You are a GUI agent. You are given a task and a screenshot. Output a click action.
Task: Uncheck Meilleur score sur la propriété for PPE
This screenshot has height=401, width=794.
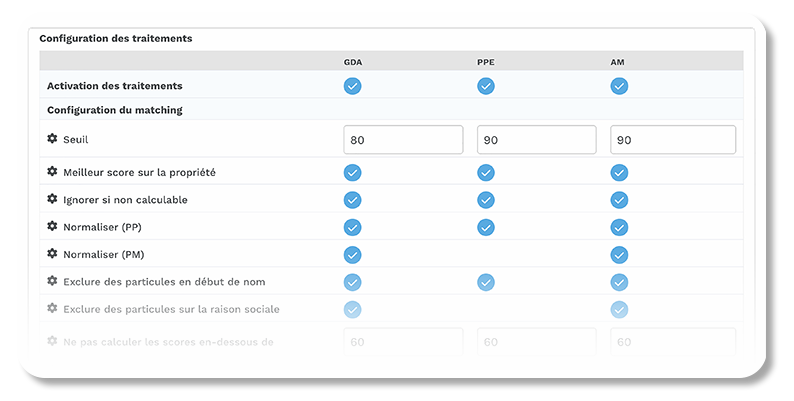pyautogui.click(x=486, y=172)
